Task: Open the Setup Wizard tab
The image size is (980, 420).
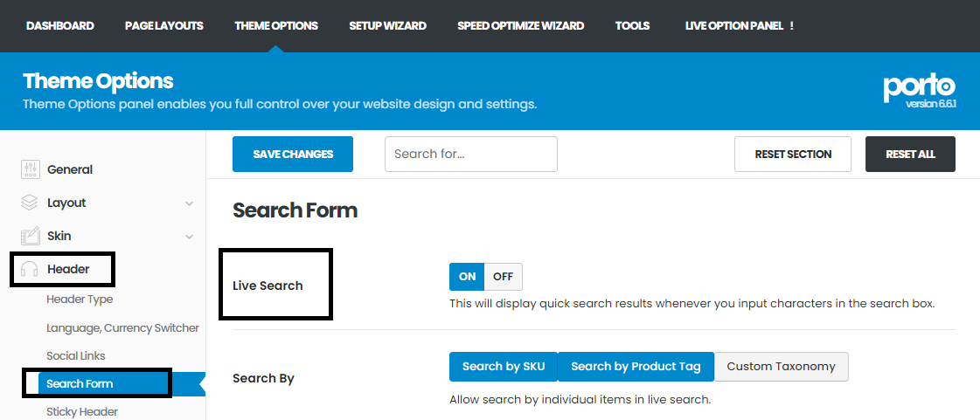Action: pyautogui.click(x=387, y=26)
